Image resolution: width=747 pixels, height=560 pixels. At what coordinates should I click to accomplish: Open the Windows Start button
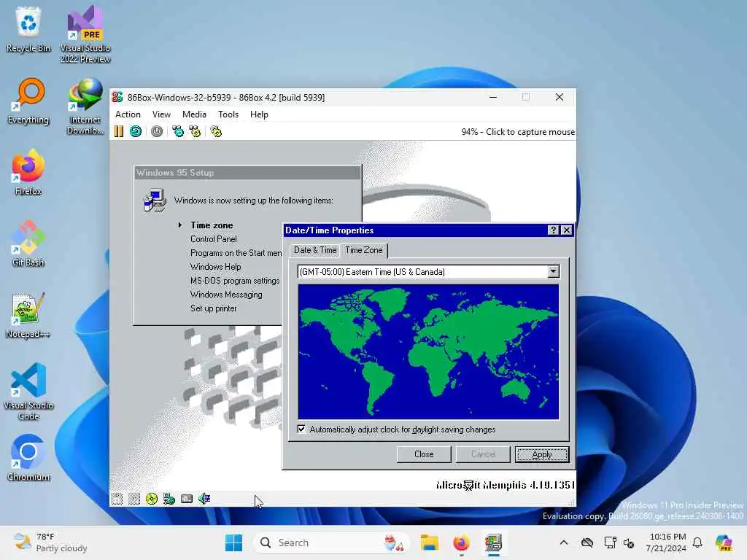[233, 542]
